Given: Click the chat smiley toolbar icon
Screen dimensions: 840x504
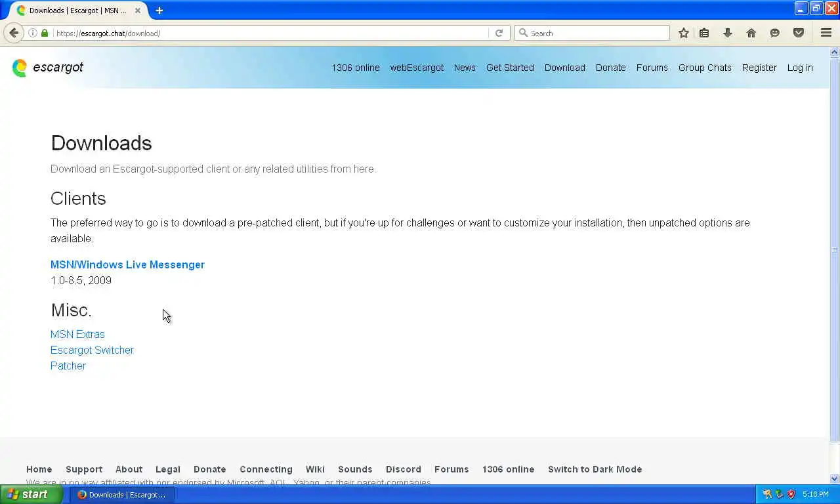Looking at the screenshot, I should [x=775, y=33].
